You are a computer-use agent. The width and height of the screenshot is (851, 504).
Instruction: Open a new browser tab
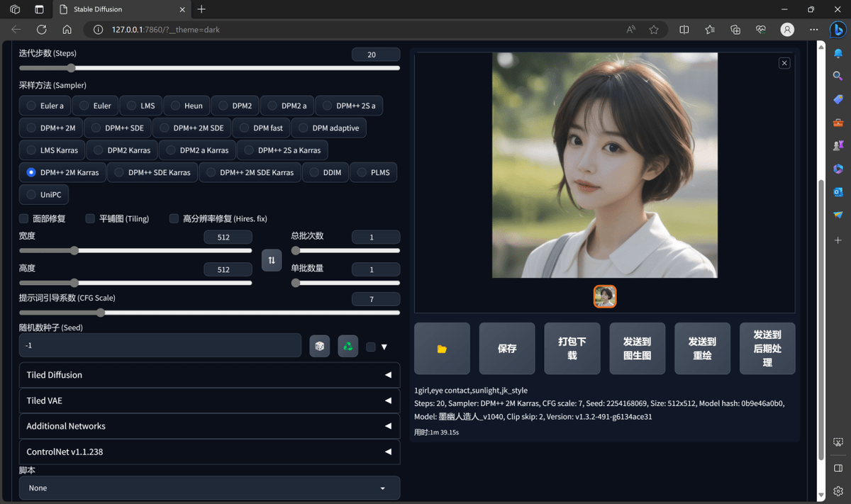202,9
